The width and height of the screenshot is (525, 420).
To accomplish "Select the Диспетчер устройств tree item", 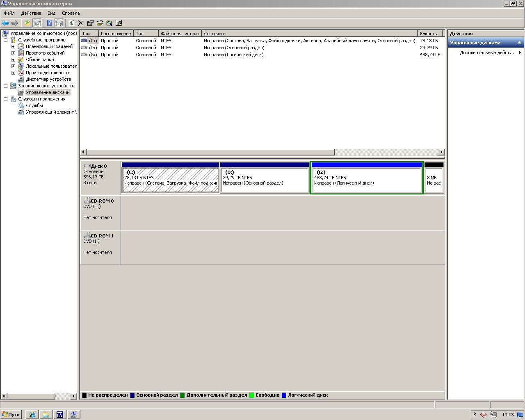I will 48,79.
